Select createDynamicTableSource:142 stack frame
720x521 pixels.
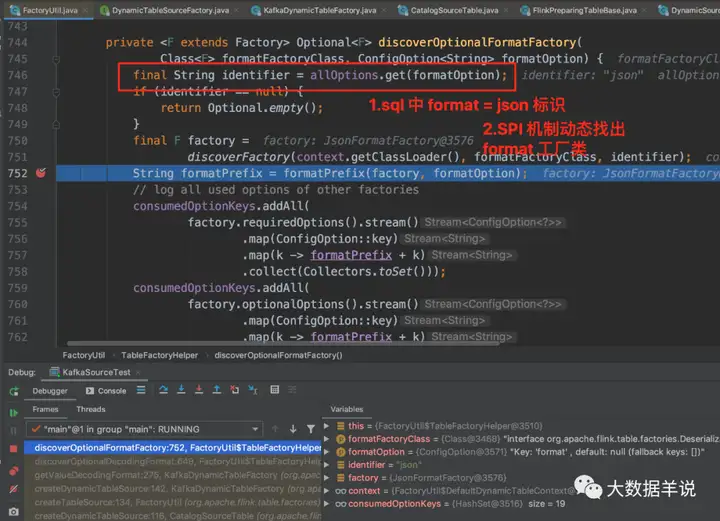click(x=172, y=488)
